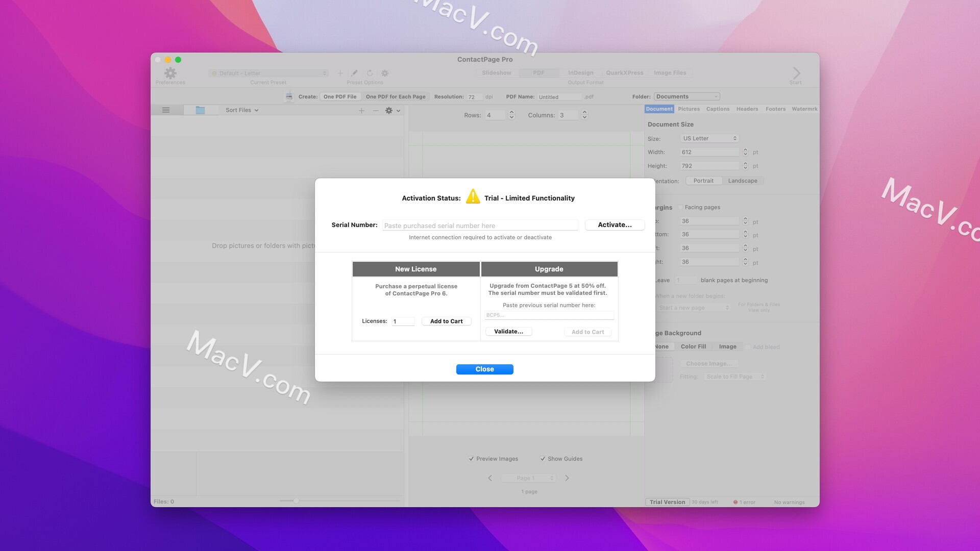Select One PDF for Each Page
Screen dimensions: 980x551
(396, 96)
